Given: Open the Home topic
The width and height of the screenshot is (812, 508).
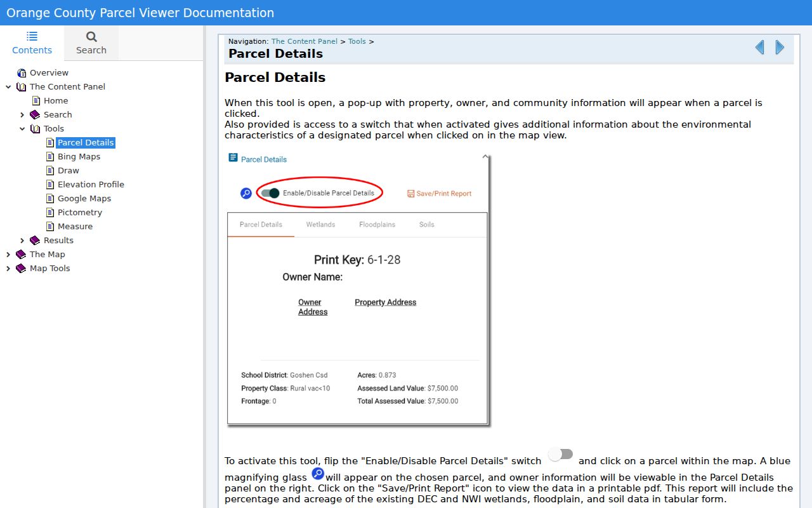Looking at the screenshot, I should pos(56,101).
